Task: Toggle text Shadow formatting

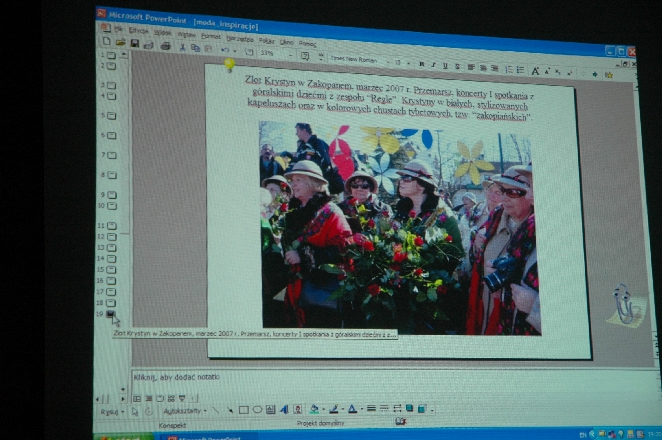Action: coord(457,67)
